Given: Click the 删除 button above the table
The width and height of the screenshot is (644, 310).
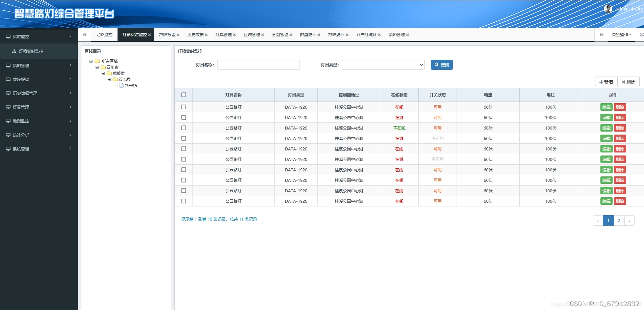Looking at the screenshot, I should pos(628,82).
